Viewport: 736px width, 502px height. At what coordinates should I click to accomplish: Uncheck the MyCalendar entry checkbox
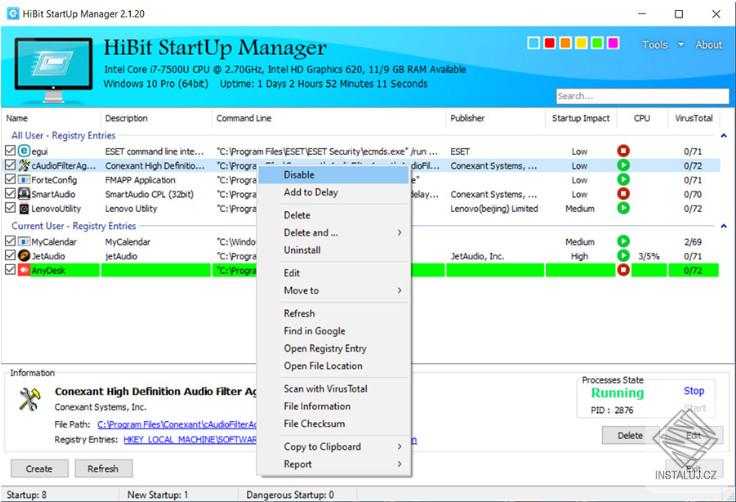coord(10,241)
